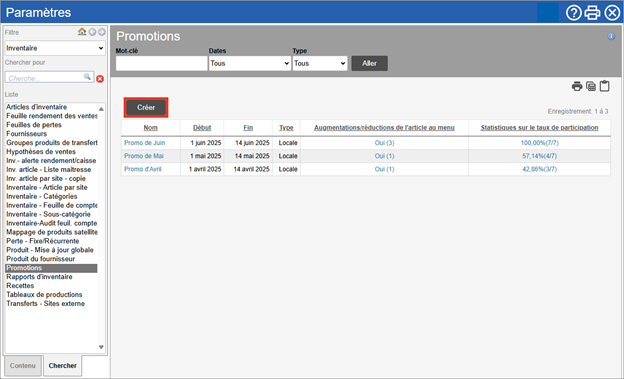Open the Inventaire filter dropdown
The height and width of the screenshot is (379, 624).
(55, 48)
